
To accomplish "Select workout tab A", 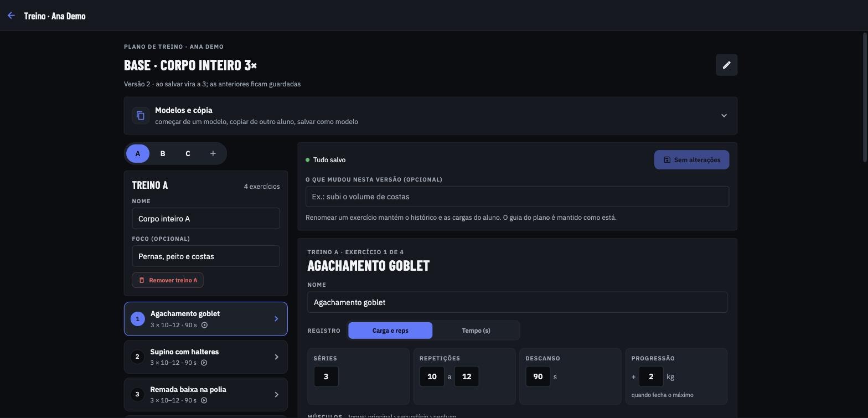I will (x=138, y=153).
